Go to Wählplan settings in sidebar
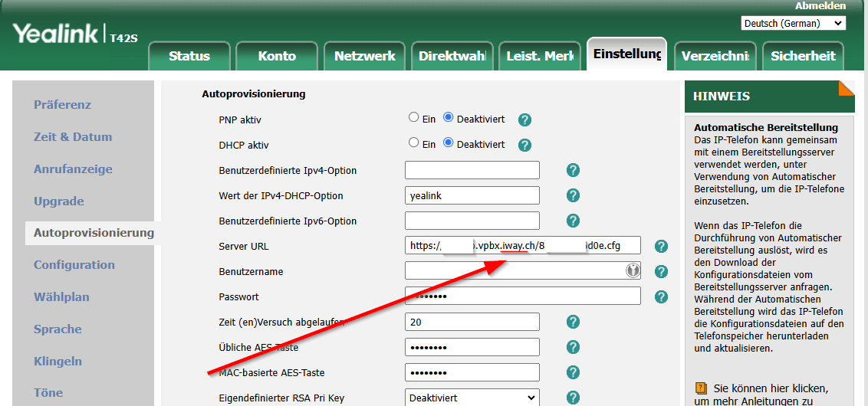 (x=61, y=297)
